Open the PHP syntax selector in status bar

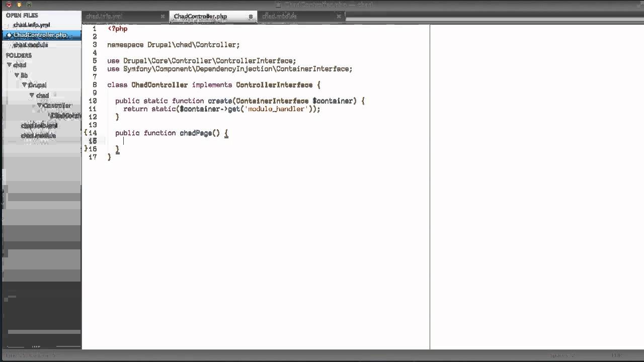click(x=616, y=355)
